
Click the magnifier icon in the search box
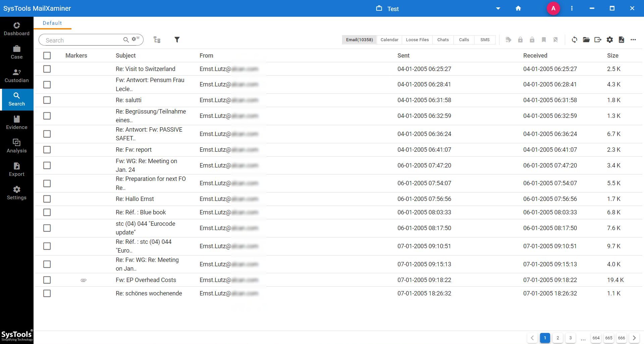click(126, 40)
